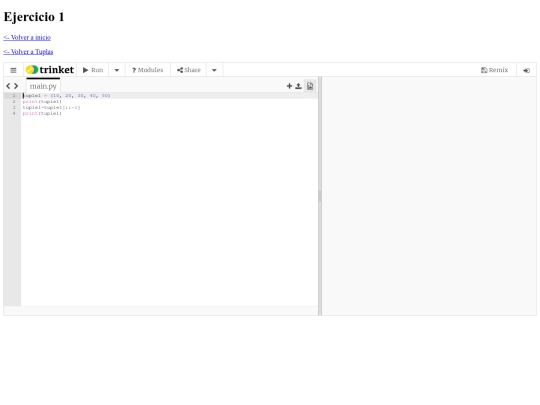The height and width of the screenshot is (405, 540).
Task: Upload a file using upload icon
Action: [x=299, y=86]
